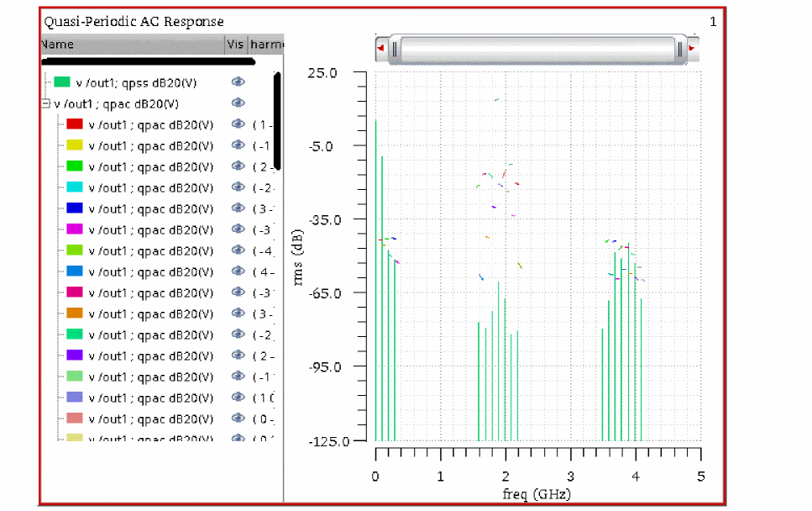Click the right arrow of the zoom scrollbar

[x=691, y=49]
